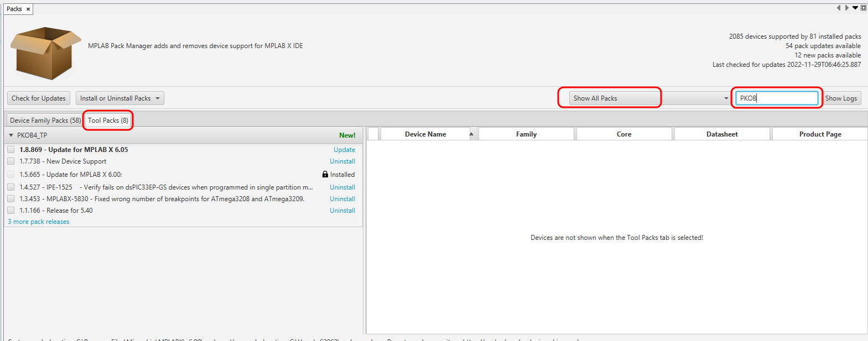The width and height of the screenshot is (868, 341).
Task: Open the Show All Packs dropdown
Action: pos(650,98)
